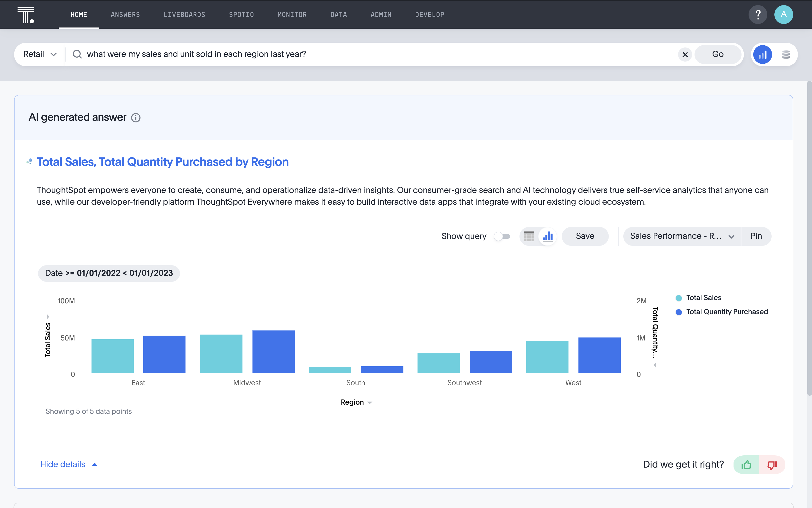Click the Midwest Total Sales bar

[x=221, y=354]
